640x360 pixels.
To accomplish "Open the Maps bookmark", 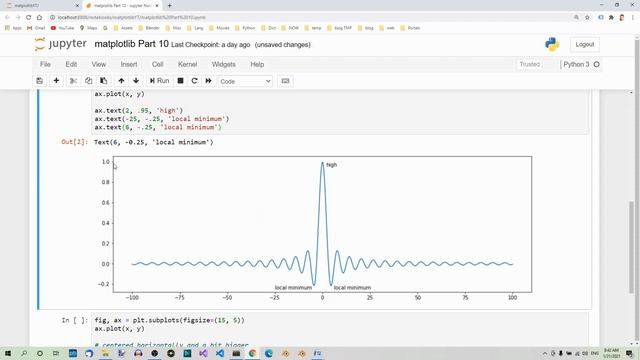I will (x=89, y=28).
